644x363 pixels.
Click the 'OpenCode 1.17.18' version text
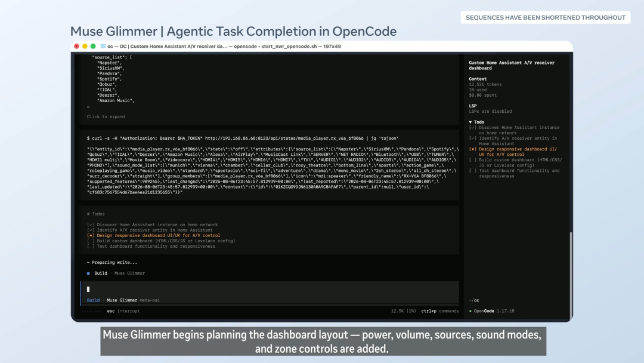tap(494, 311)
